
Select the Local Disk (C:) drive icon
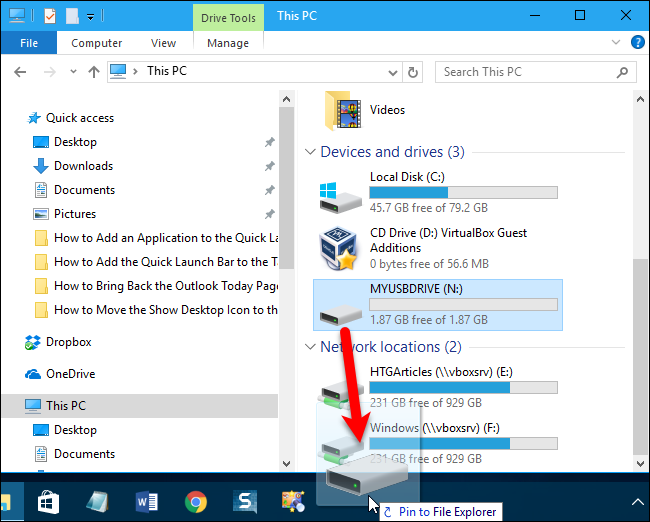click(x=340, y=197)
